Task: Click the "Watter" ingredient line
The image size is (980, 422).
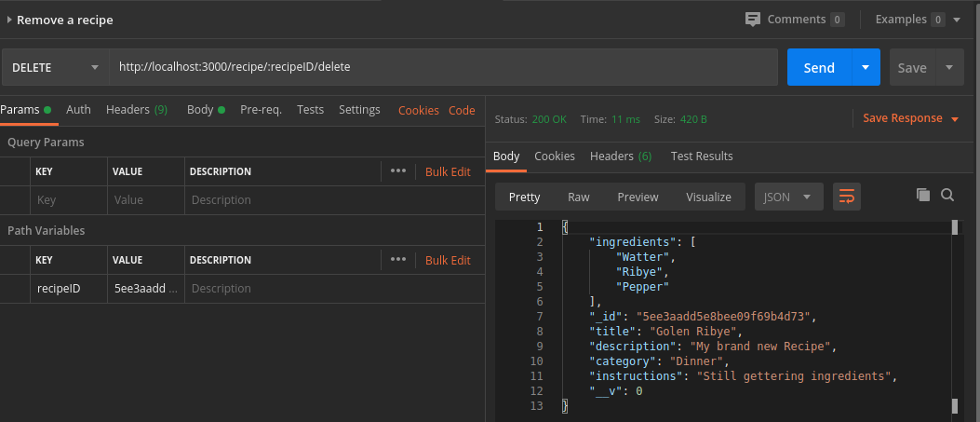Action: click(642, 256)
